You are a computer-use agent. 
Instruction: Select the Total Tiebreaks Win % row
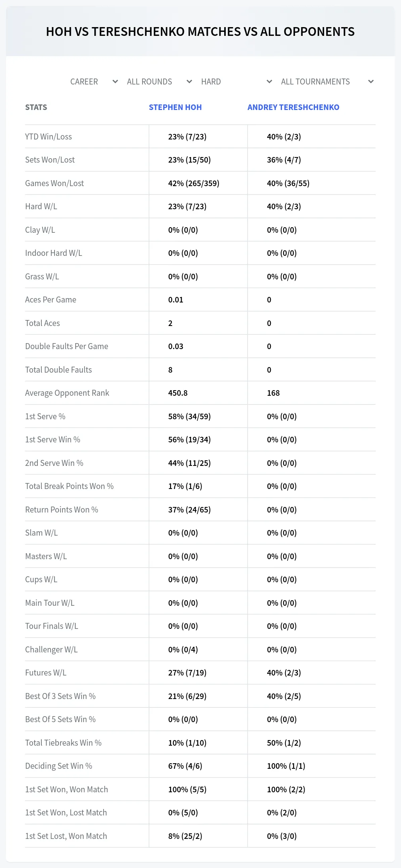pos(200,743)
